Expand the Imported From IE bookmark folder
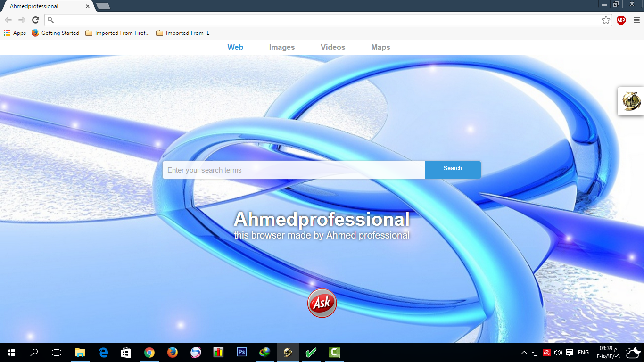The width and height of the screenshot is (644, 362). [x=183, y=33]
